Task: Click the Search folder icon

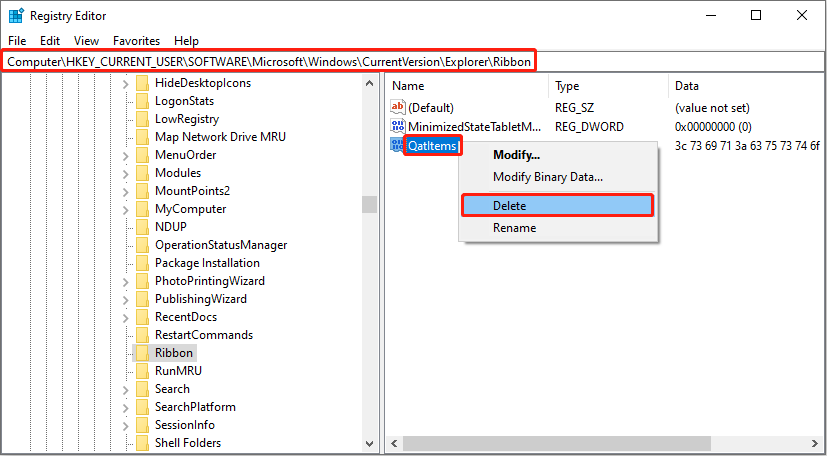Action: click(x=142, y=389)
